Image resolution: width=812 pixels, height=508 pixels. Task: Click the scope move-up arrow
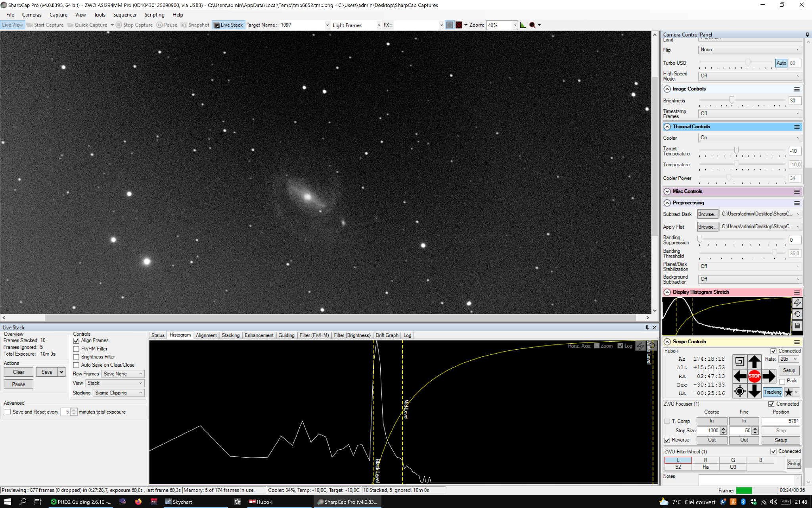754,362
